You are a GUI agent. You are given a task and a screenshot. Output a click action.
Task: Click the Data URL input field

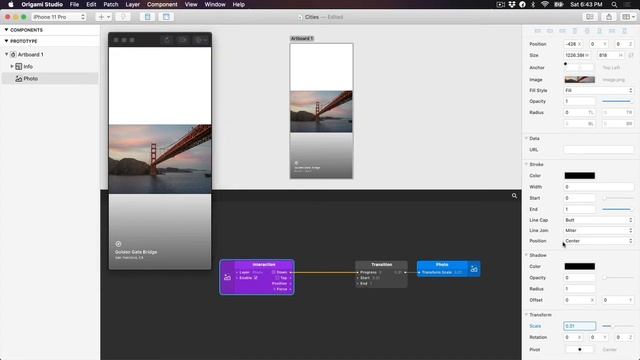pyautogui.click(x=598, y=150)
